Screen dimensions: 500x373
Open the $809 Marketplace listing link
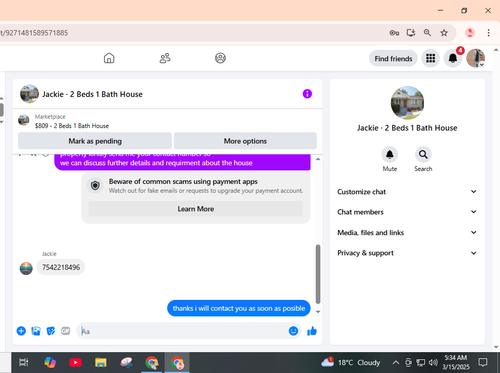[x=72, y=126]
